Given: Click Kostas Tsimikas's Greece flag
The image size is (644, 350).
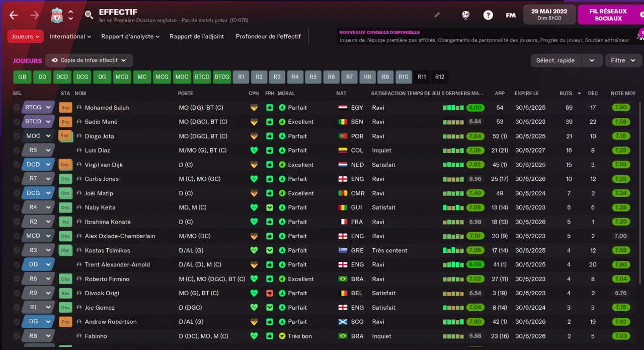Looking at the screenshot, I should pyautogui.click(x=343, y=250).
